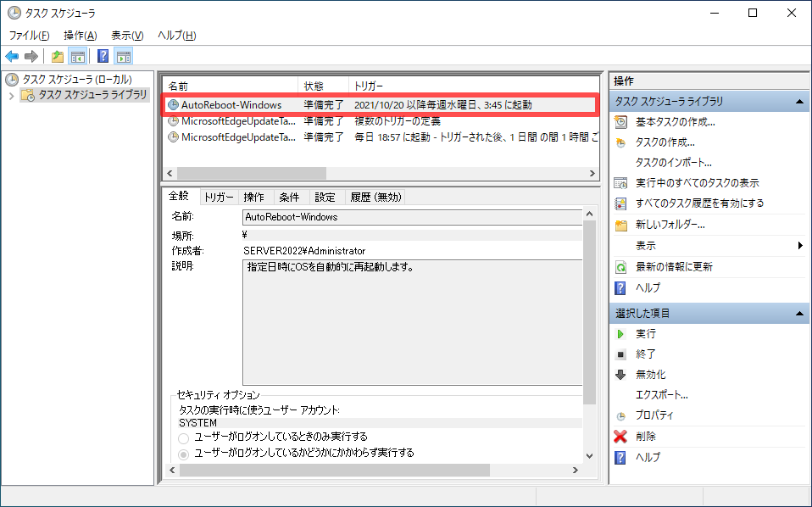Click タスクの作成... action

coord(665,142)
